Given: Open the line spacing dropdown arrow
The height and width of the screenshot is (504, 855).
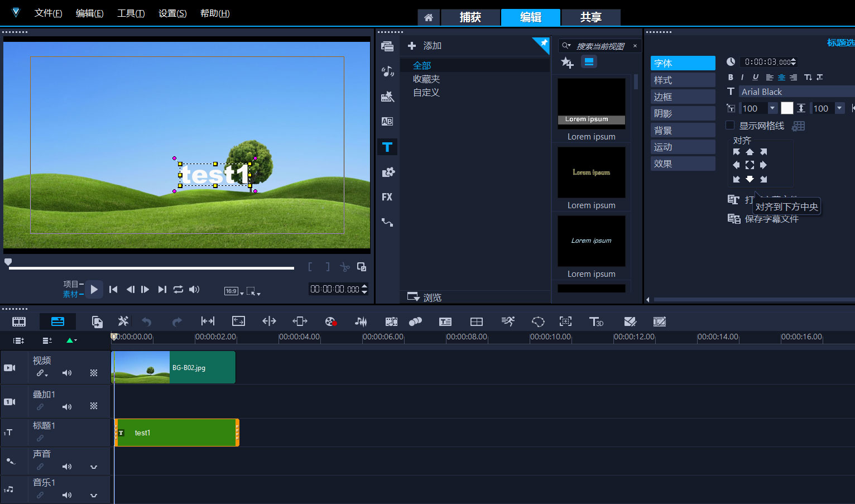Looking at the screenshot, I should tap(839, 108).
